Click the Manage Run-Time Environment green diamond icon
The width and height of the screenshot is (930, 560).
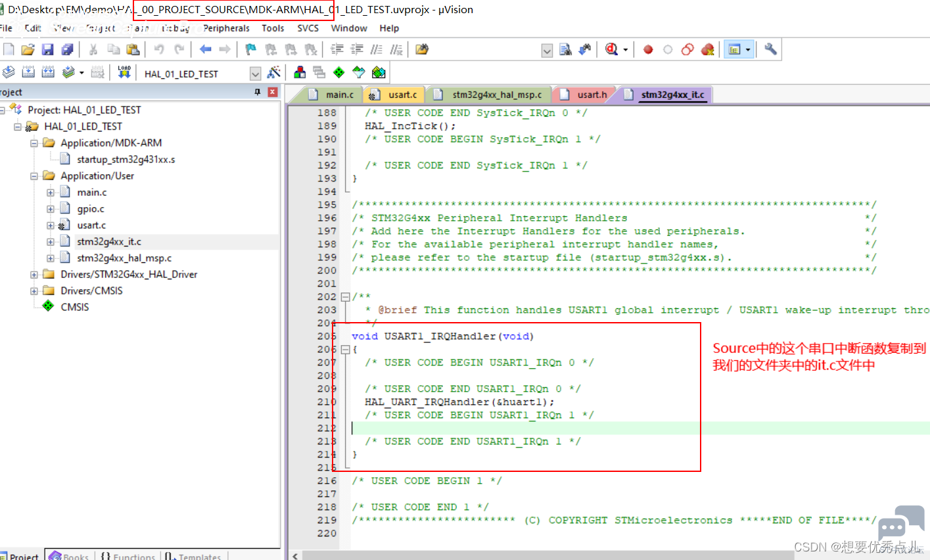338,72
